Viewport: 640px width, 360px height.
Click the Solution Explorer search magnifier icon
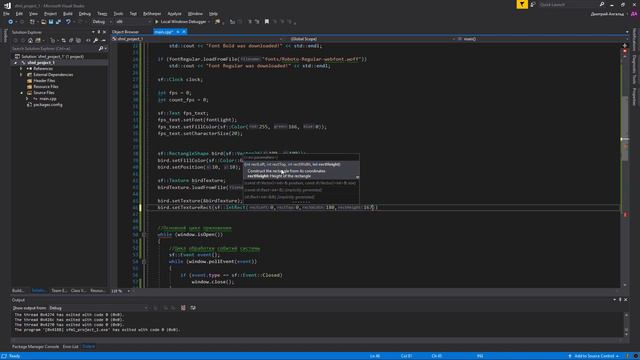101,49
